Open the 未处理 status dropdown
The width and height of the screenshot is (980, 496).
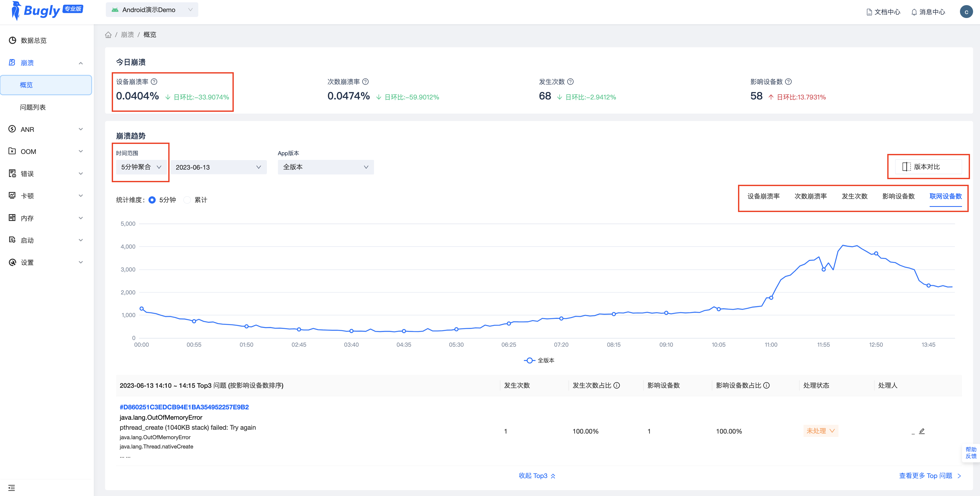[820, 431]
